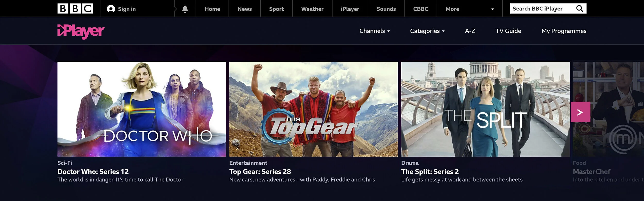Click The Split: Series 2 title
The height and width of the screenshot is (201, 644).
pyautogui.click(x=430, y=172)
